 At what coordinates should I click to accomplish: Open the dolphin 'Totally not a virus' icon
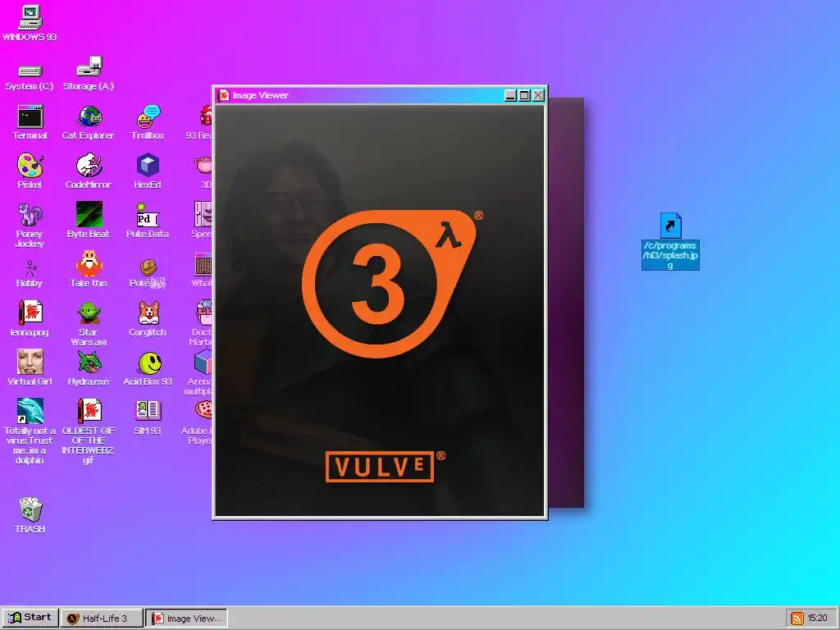30,411
